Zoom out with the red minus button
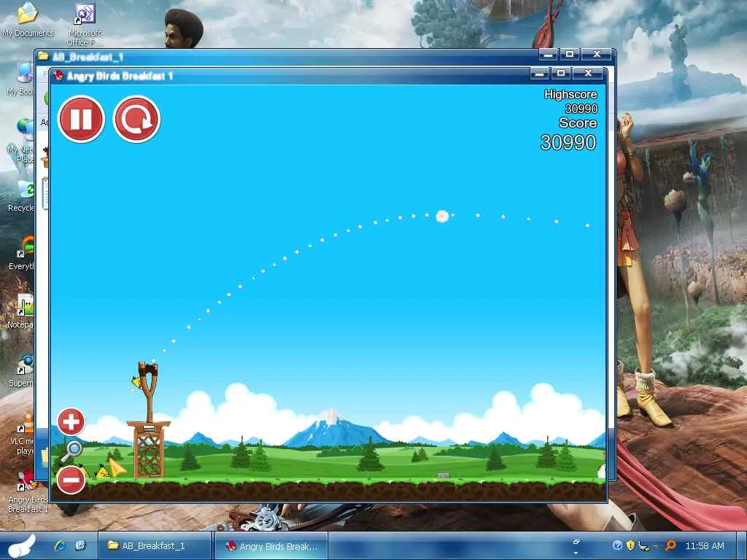 click(71, 480)
